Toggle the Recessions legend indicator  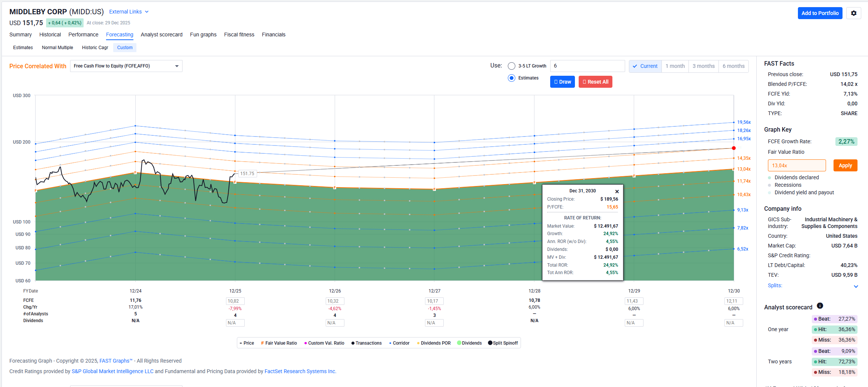pyautogui.click(x=769, y=185)
